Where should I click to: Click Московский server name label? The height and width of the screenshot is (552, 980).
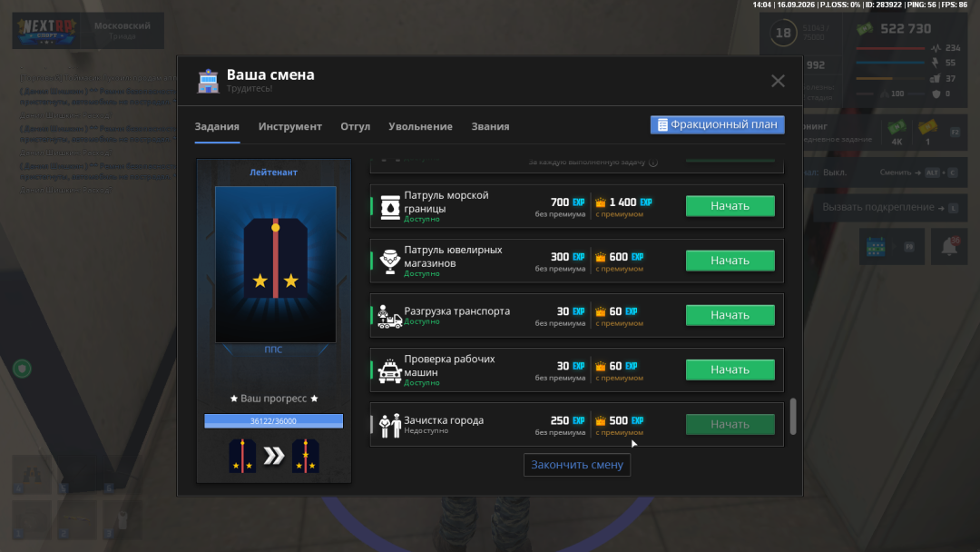(x=122, y=25)
